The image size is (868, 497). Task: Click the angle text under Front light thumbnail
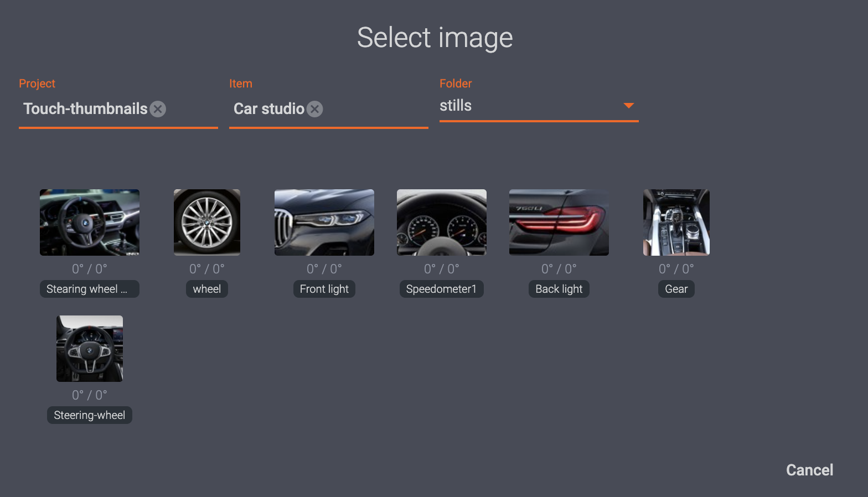pos(324,269)
